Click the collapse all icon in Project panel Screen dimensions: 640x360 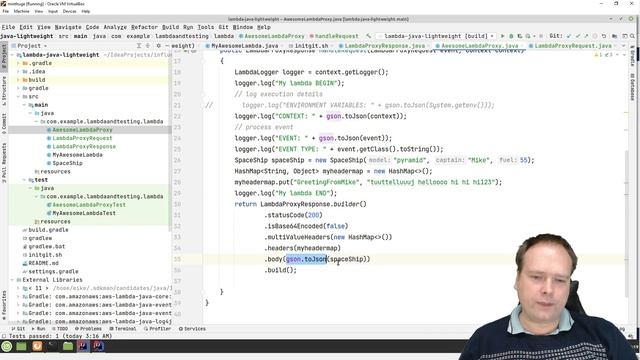tap(148, 46)
